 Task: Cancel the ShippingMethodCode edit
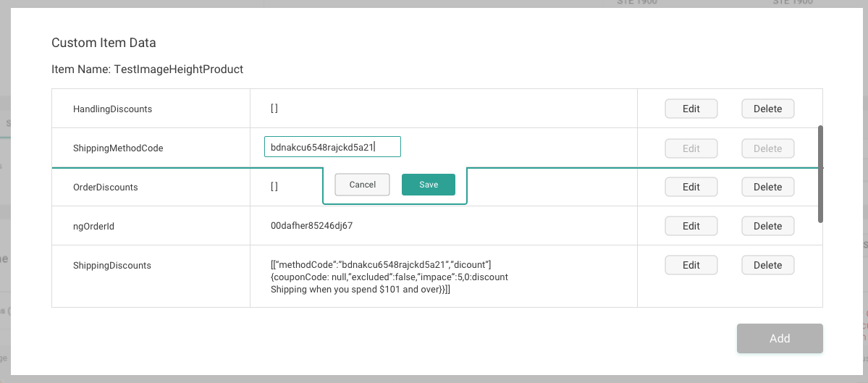(363, 185)
